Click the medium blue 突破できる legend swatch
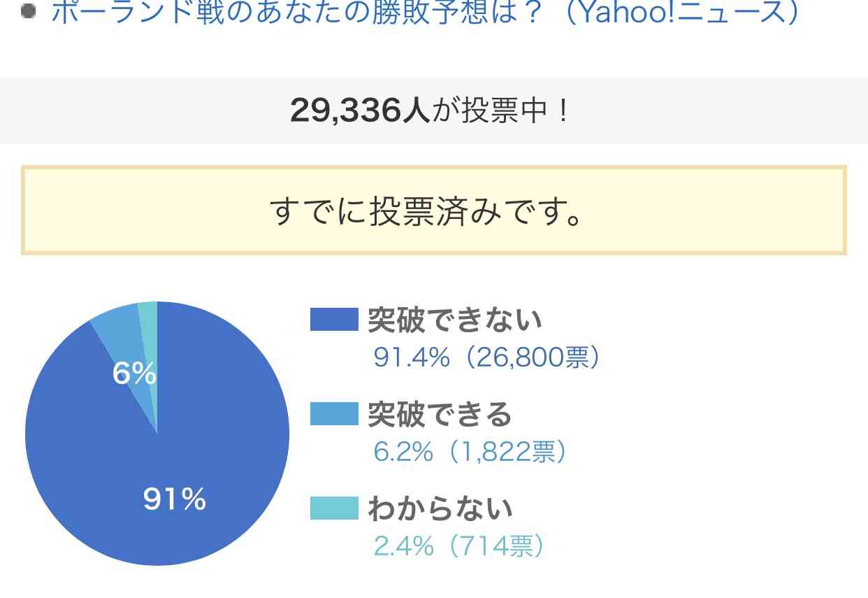The height and width of the screenshot is (598, 868). click(334, 414)
